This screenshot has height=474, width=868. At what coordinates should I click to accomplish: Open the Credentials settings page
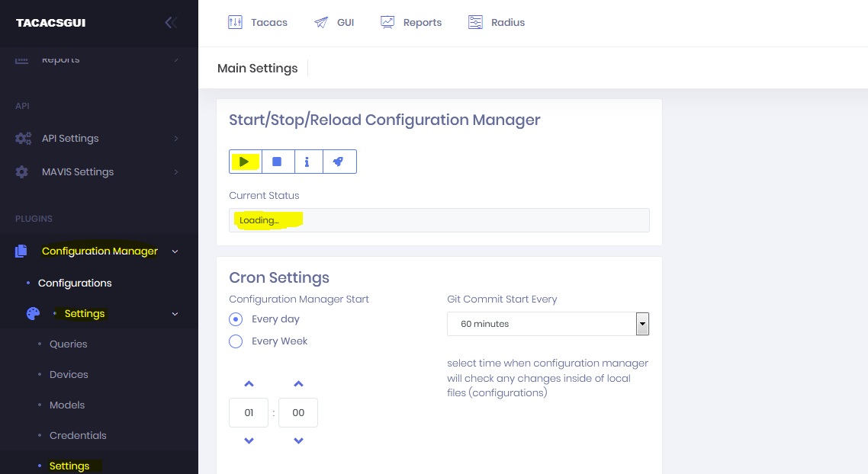[78, 435]
